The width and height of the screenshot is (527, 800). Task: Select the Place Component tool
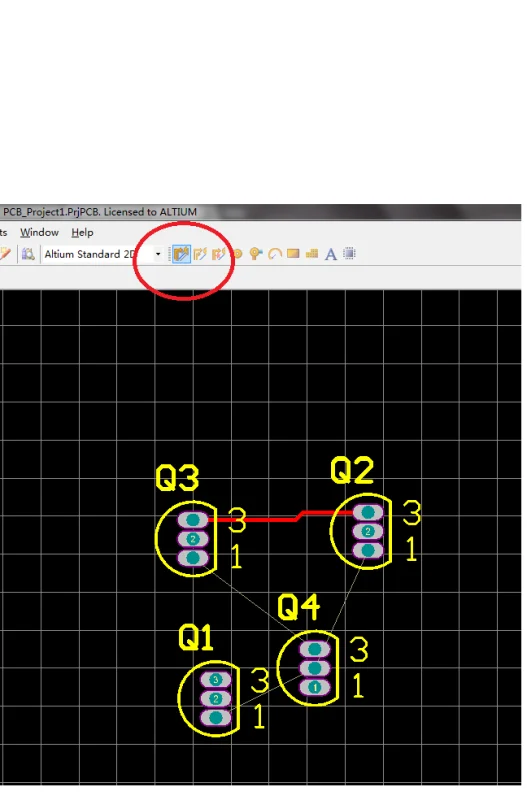click(x=349, y=254)
